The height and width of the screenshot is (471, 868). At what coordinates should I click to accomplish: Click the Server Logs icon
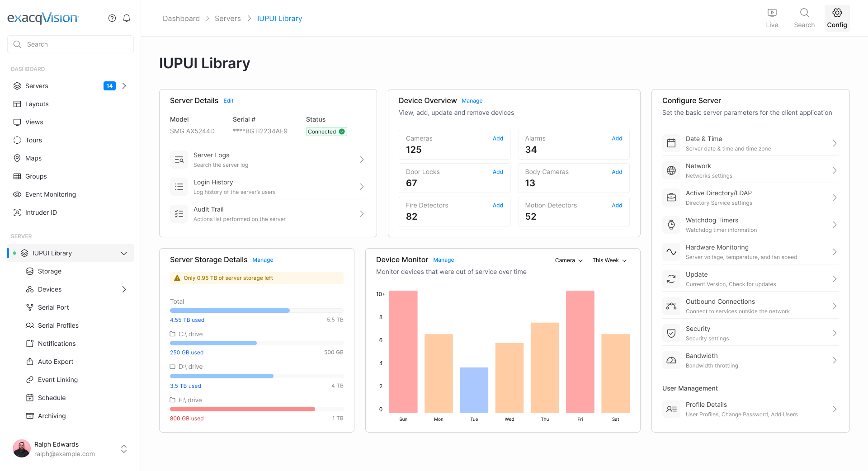179,160
